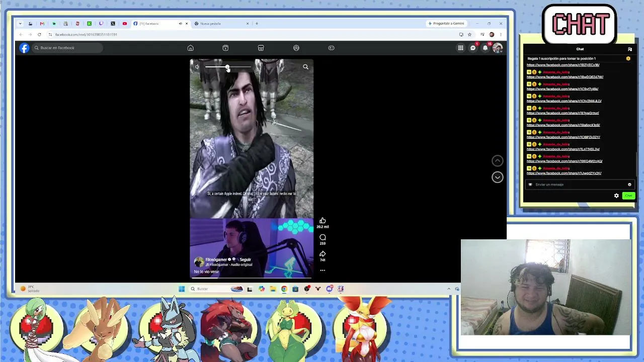
Task: Follow Filosógamer via Seguir
Action: click(245, 259)
